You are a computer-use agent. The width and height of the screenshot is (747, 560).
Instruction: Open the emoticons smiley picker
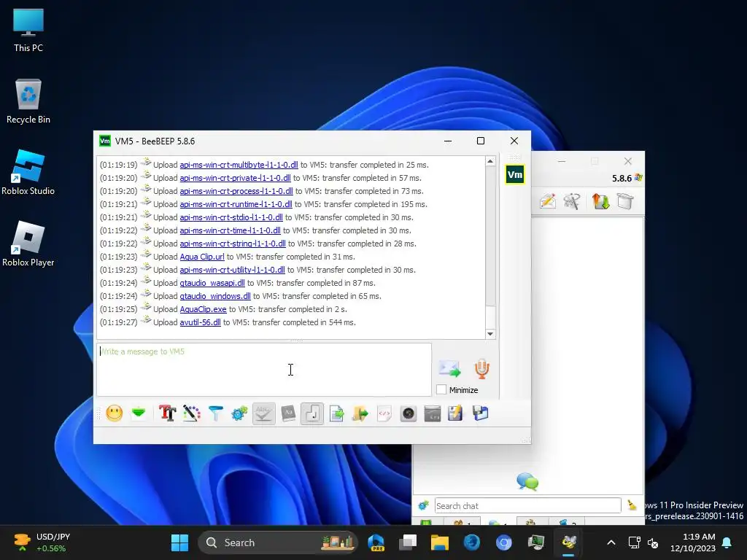click(x=115, y=413)
